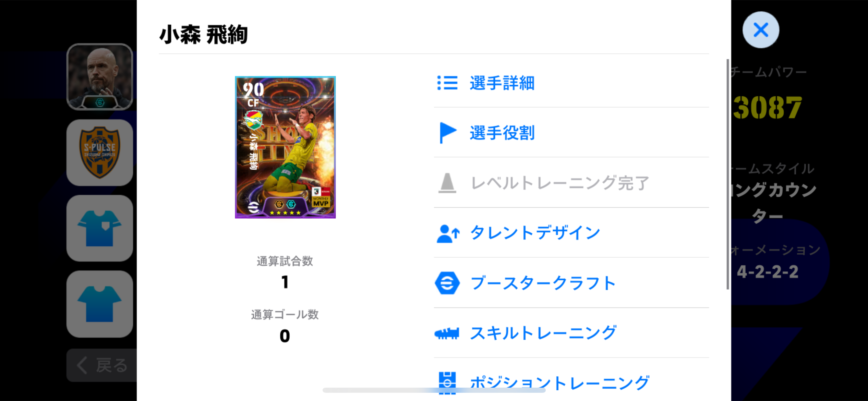Select the collared kit shirt icon
The image size is (868, 401).
pyautogui.click(x=99, y=228)
